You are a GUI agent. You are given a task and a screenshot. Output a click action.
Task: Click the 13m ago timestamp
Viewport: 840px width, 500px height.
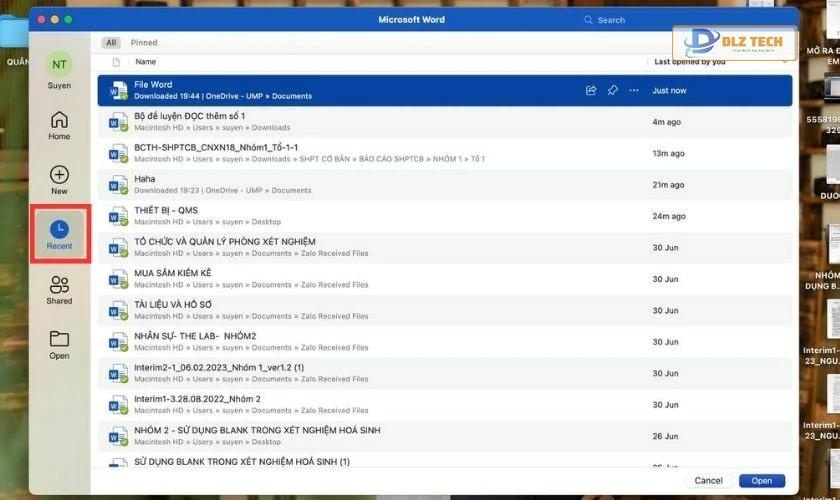coord(668,153)
